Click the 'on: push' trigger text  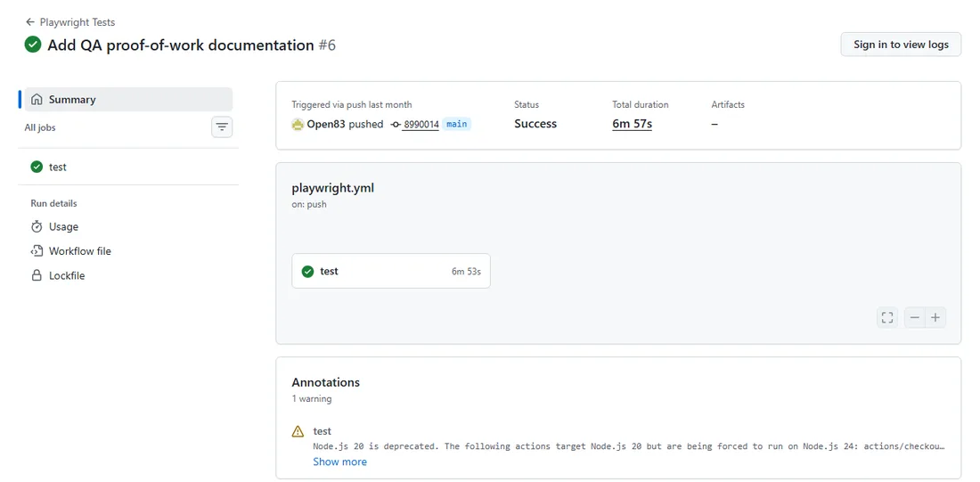309,204
